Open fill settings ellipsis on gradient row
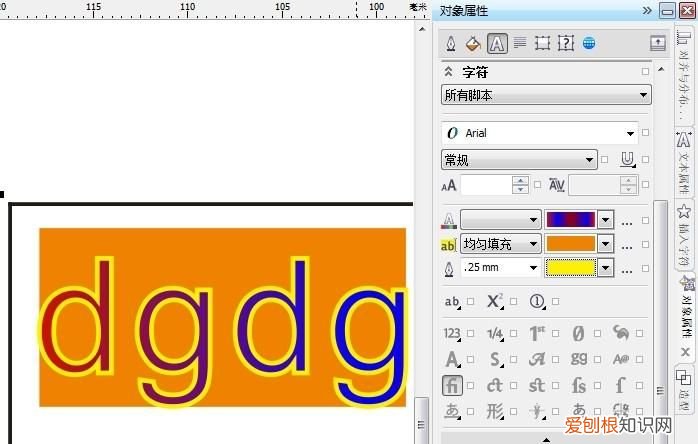The width and height of the screenshot is (698, 444). [x=627, y=223]
